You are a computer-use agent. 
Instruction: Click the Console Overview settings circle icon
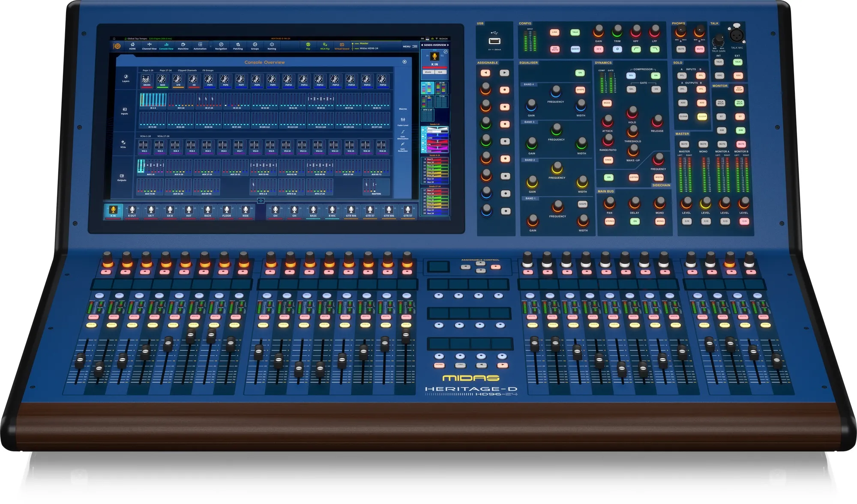[x=404, y=62]
